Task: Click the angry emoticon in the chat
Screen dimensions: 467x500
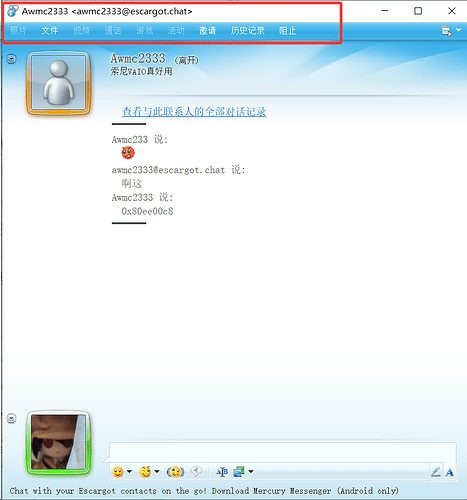Action: click(x=128, y=153)
